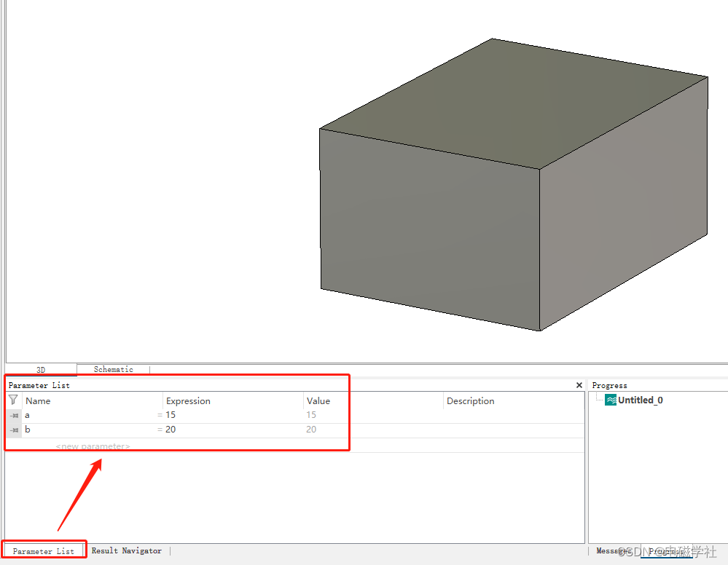
Task: Click the Expression column header
Action: click(188, 400)
